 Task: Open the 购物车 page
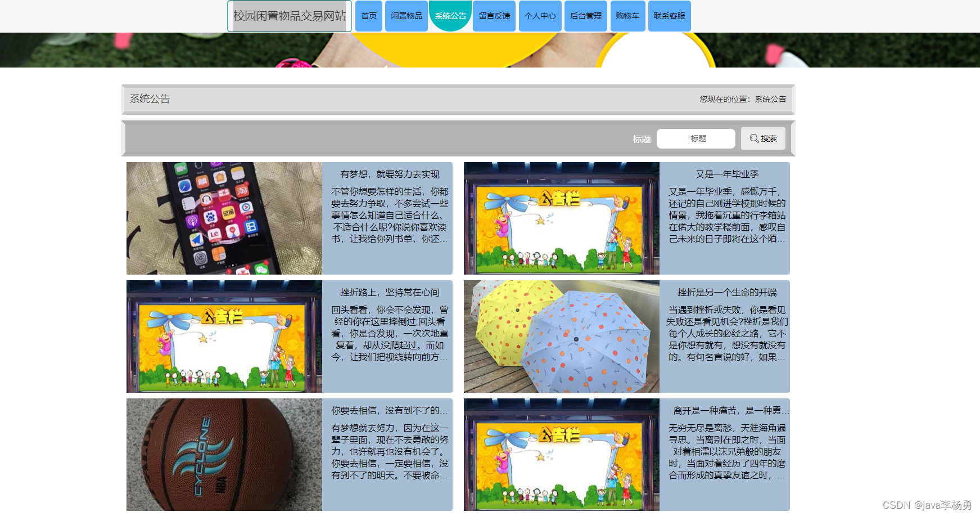(x=627, y=16)
